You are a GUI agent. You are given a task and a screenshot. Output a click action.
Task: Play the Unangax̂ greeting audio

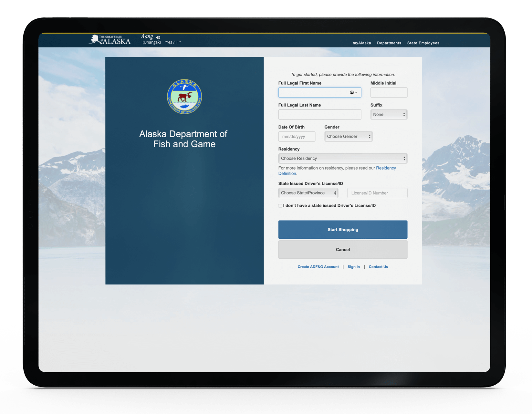(x=158, y=37)
